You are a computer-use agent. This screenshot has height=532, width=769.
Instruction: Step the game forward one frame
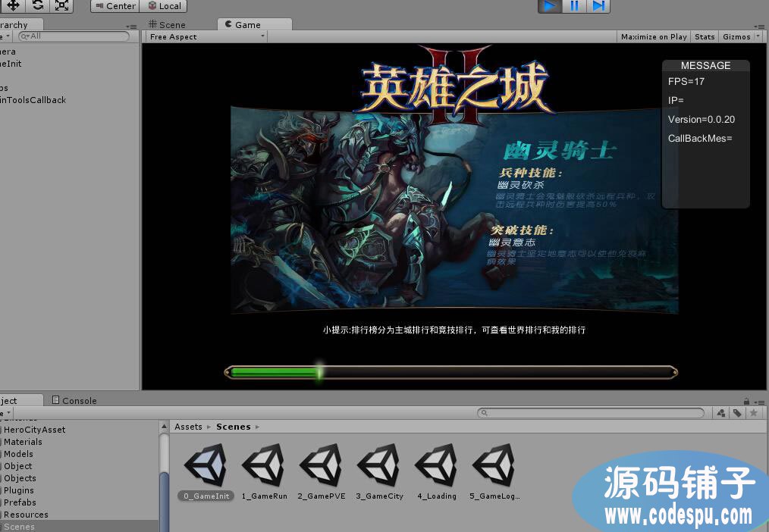point(598,6)
